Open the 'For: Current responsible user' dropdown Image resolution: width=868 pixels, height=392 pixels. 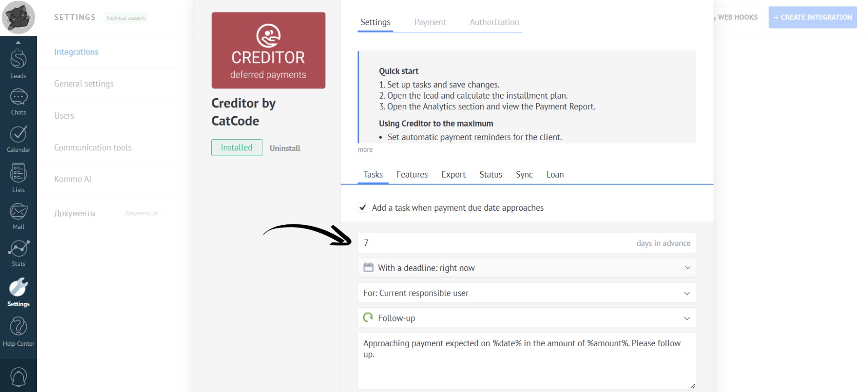tap(526, 293)
